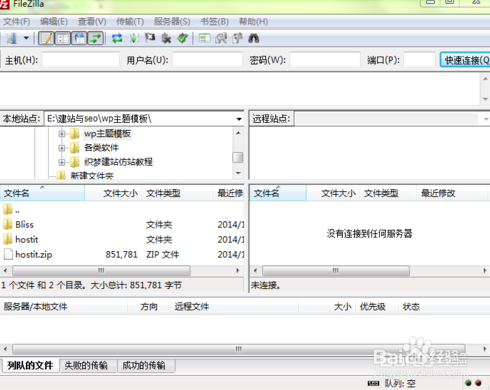Focus the 密码(W) password field

point(325,60)
